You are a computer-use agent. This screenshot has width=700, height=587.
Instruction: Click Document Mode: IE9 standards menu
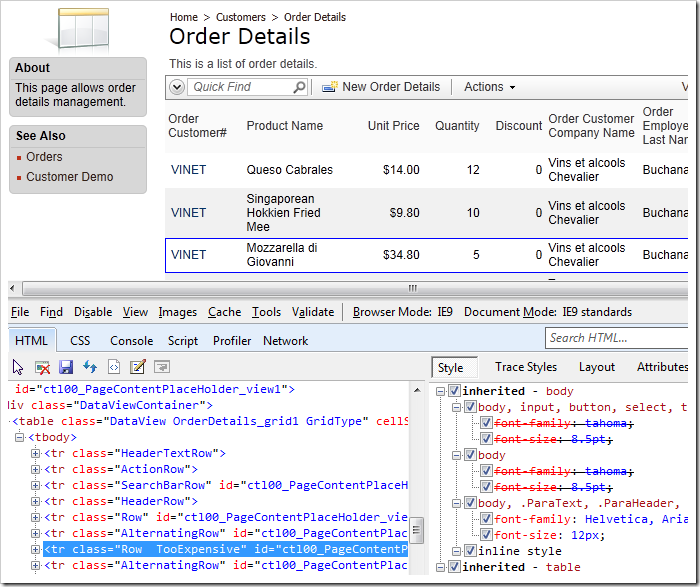pyautogui.click(x=548, y=312)
